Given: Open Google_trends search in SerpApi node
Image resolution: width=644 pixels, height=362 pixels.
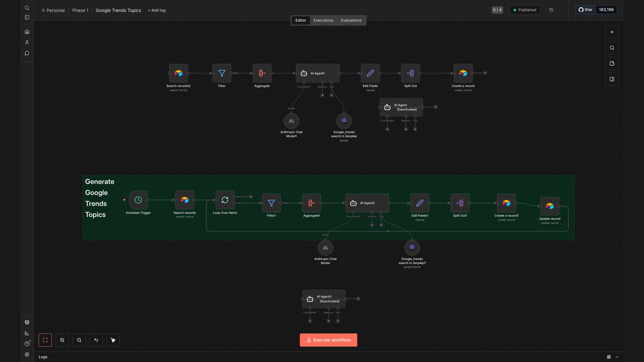Looking at the screenshot, I should pyautogui.click(x=344, y=121).
